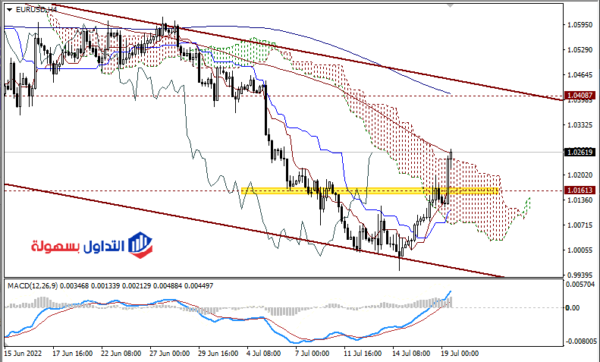Click the 1.05290 price axis value
Screen dimensions: 600x362
(580, 50)
